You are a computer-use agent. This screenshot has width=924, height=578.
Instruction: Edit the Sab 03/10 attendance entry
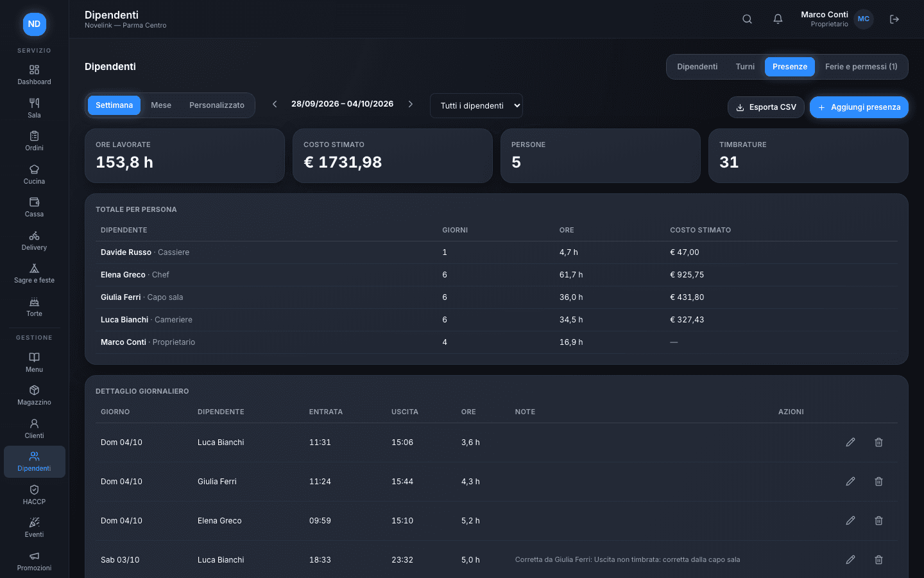850,560
